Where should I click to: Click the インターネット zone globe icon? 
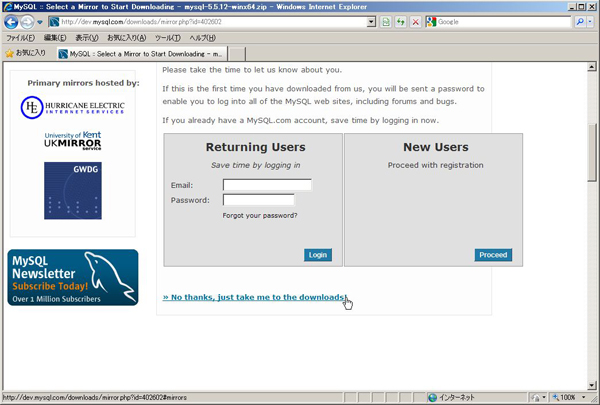[432, 398]
